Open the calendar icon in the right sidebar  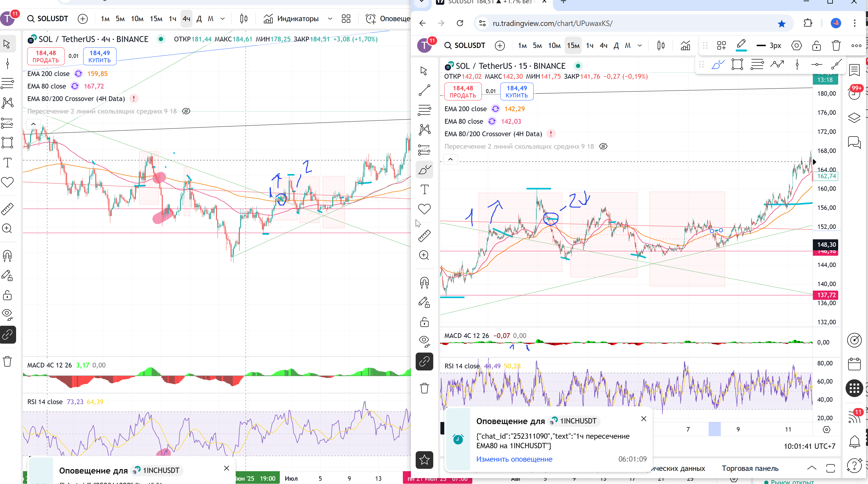[854, 364]
